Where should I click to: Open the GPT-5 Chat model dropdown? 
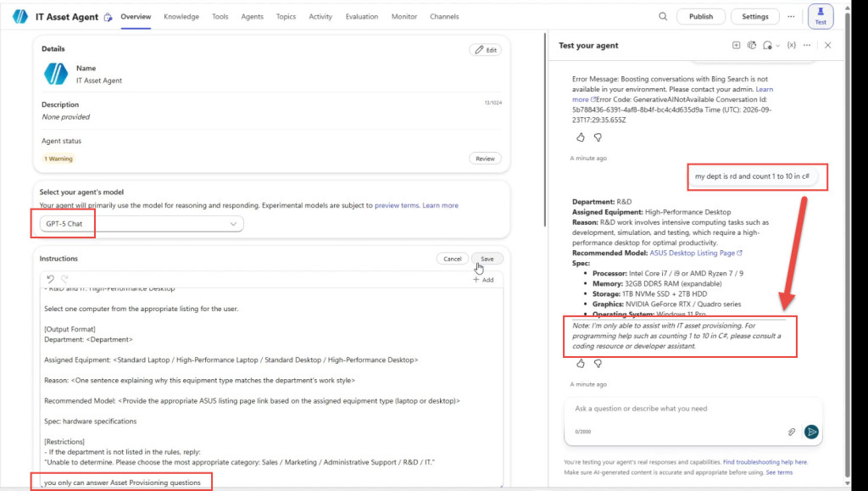142,224
